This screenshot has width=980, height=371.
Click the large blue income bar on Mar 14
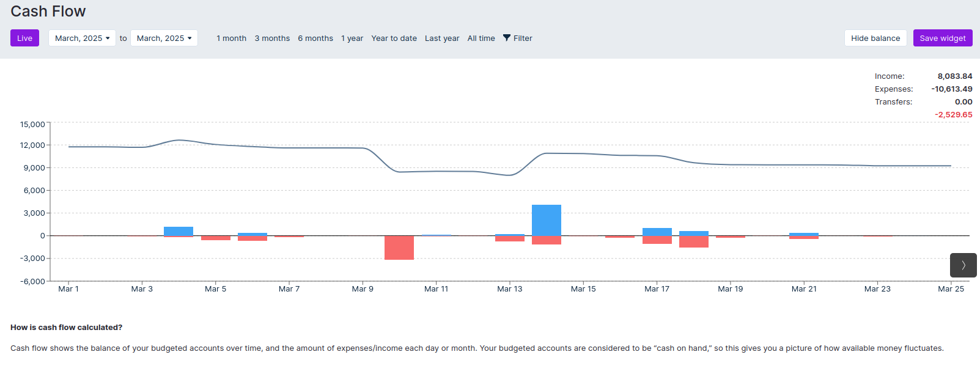(x=547, y=220)
